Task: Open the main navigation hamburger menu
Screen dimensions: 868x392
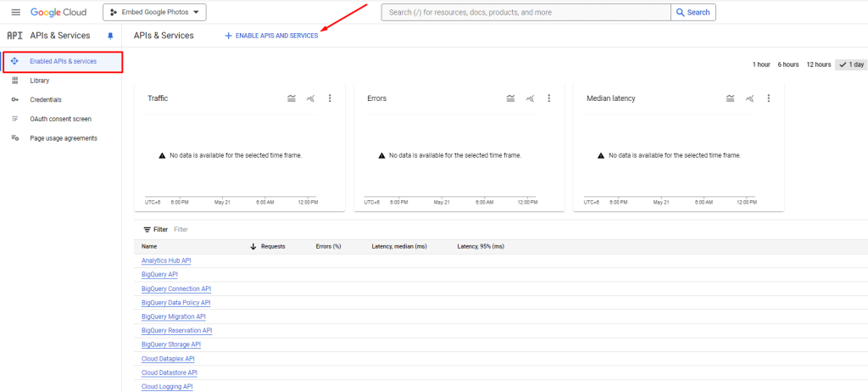Action: (x=15, y=12)
